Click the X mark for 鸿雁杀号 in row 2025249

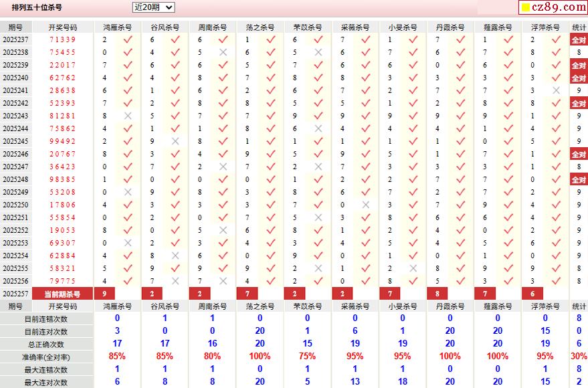click(x=128, y=192)
